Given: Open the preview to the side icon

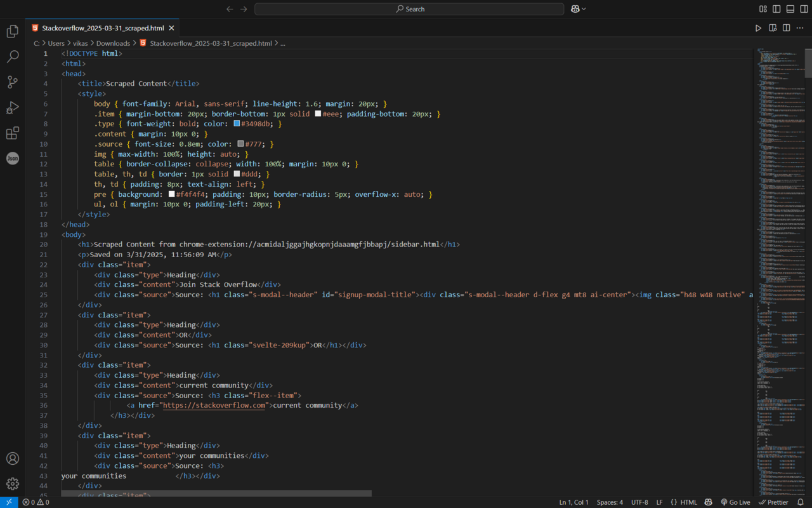Looking at the screenshot, I should pos(773,28).
